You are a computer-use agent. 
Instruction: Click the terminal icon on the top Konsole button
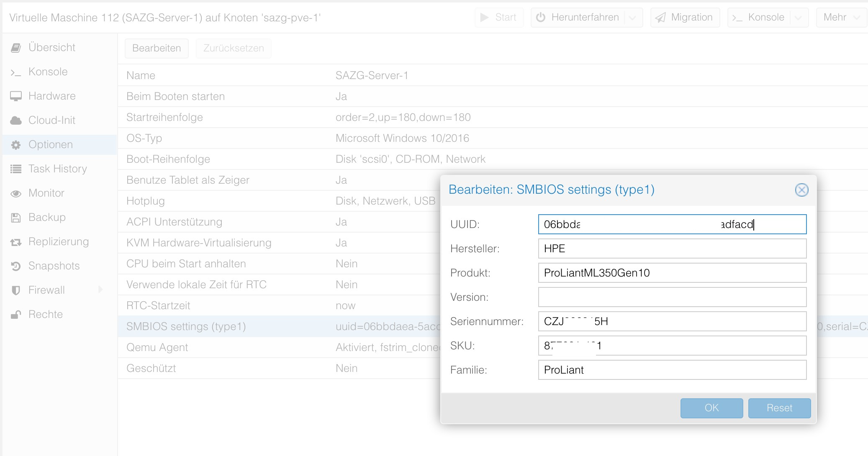(737, 18)
